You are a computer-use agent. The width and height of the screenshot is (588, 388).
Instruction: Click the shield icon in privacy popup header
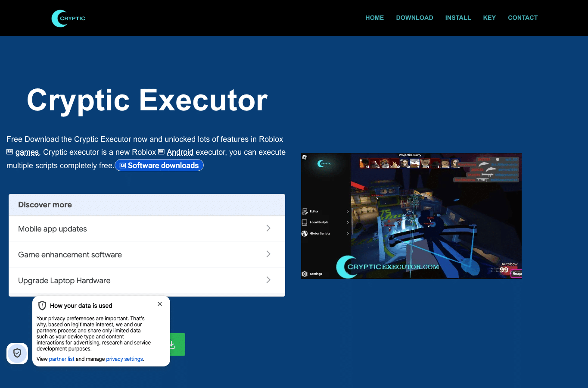tap(42, 306)
